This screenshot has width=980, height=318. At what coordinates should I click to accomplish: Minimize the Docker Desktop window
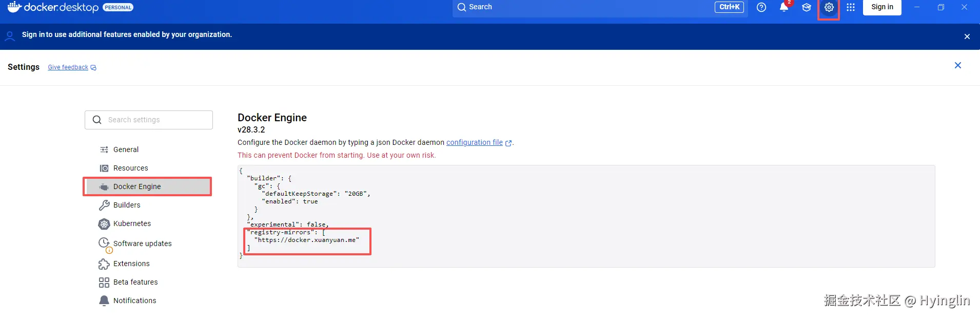click(x=917, y=7)
